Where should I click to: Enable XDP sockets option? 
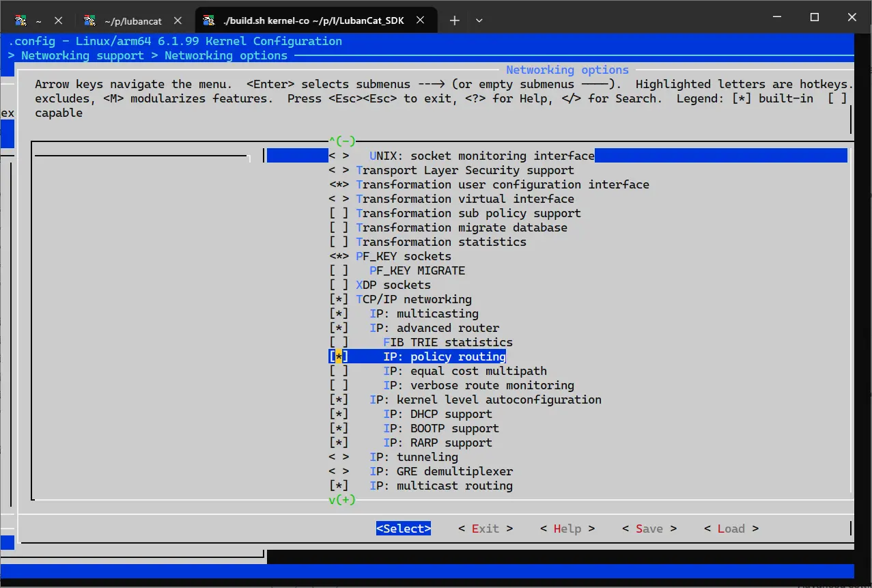[x=339, y=285]
